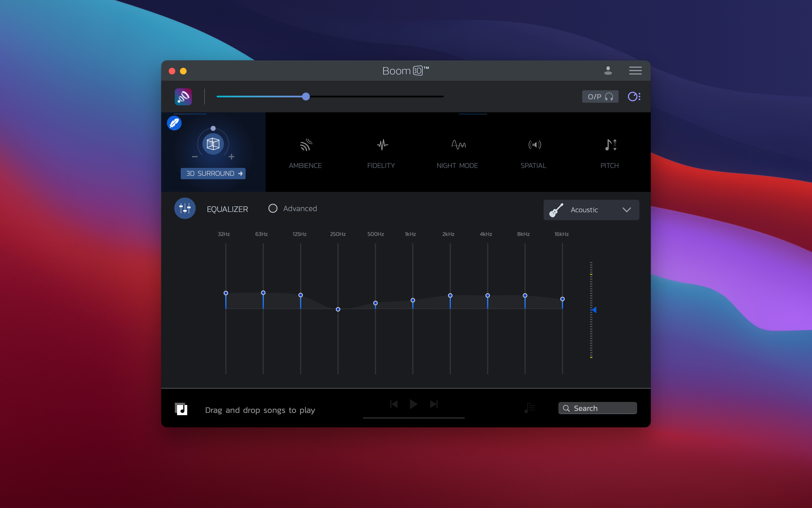Open the app volume controller icon

(x=634, y=97)
